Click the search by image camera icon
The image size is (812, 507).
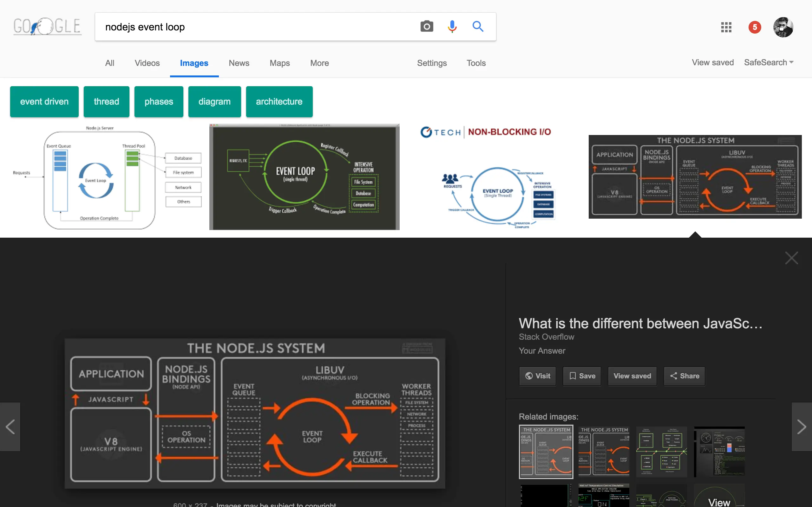427,26
